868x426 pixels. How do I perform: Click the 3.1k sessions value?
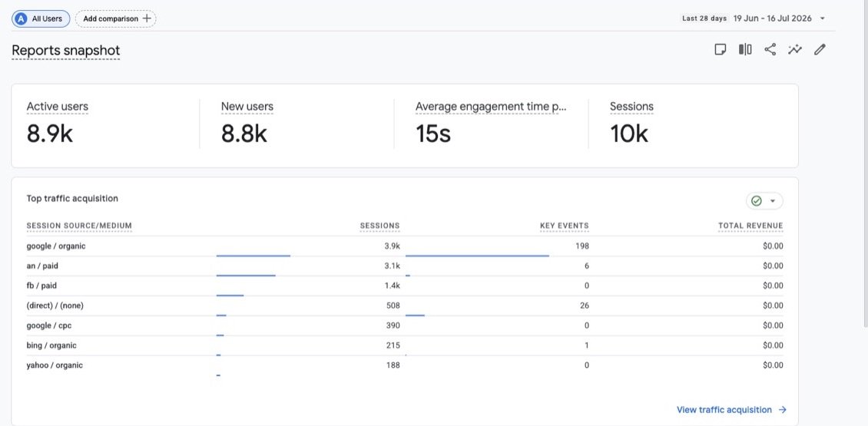point(392,266)
